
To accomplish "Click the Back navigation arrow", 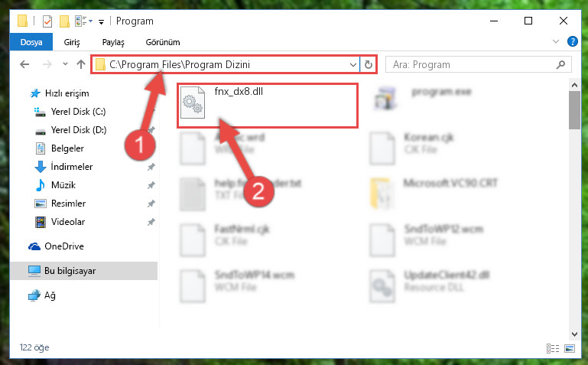I will 24,64.
